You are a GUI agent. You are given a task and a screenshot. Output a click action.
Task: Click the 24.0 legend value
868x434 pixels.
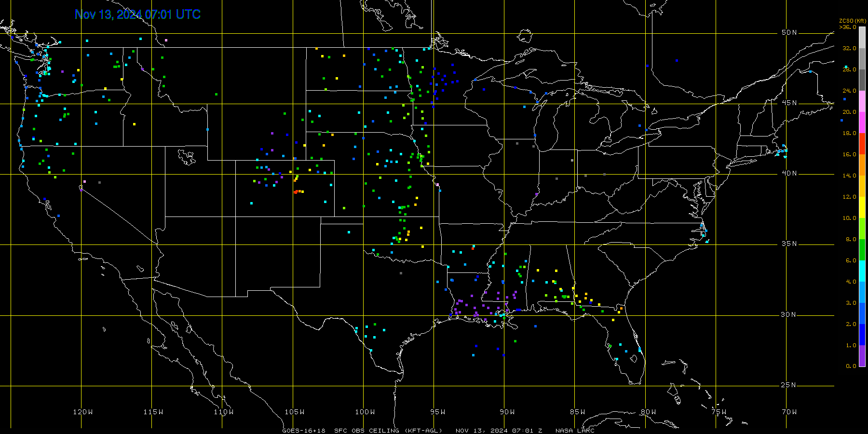point(849,91)
